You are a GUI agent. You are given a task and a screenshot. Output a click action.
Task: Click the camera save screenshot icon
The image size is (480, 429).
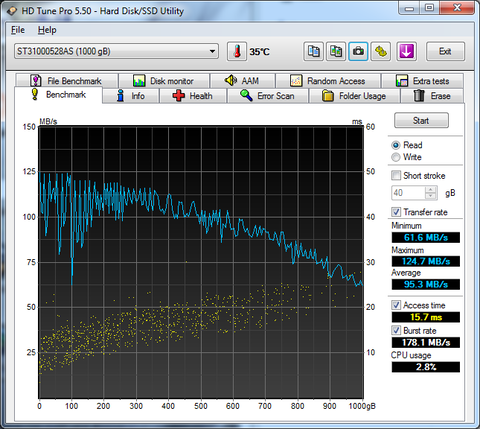(358, 51)
